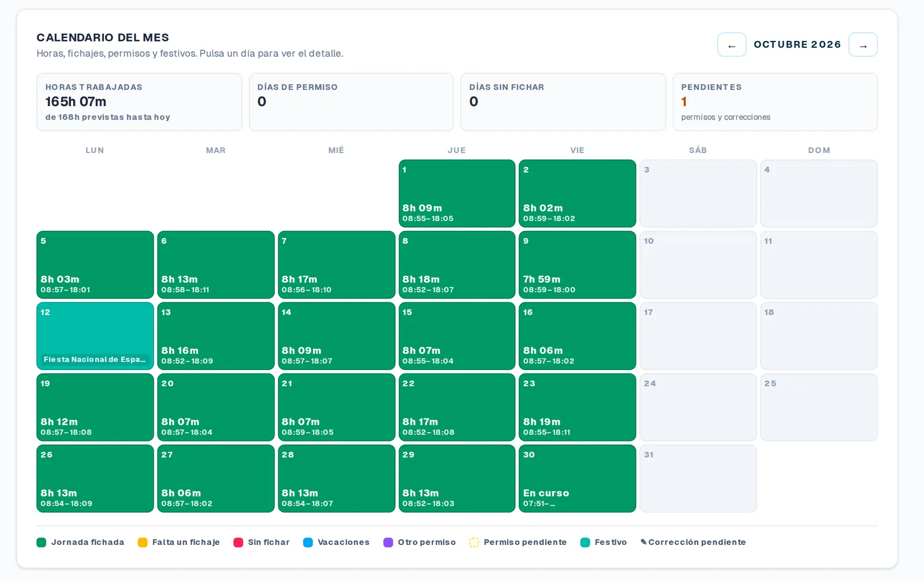Image resolution: width=924 pixels, height=583 pixels.
Task: Select the Fiesta Nacional de España holiday
Action: pos(95,336)
